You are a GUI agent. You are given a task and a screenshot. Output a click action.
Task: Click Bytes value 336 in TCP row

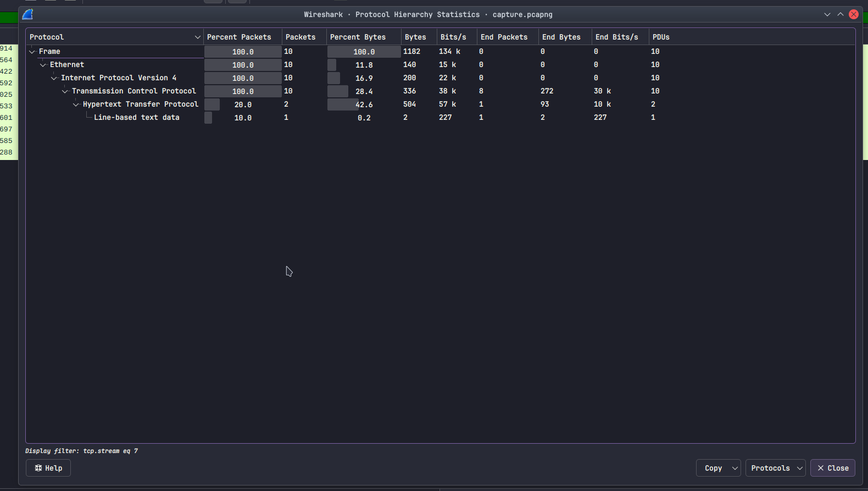coord(410,91)
